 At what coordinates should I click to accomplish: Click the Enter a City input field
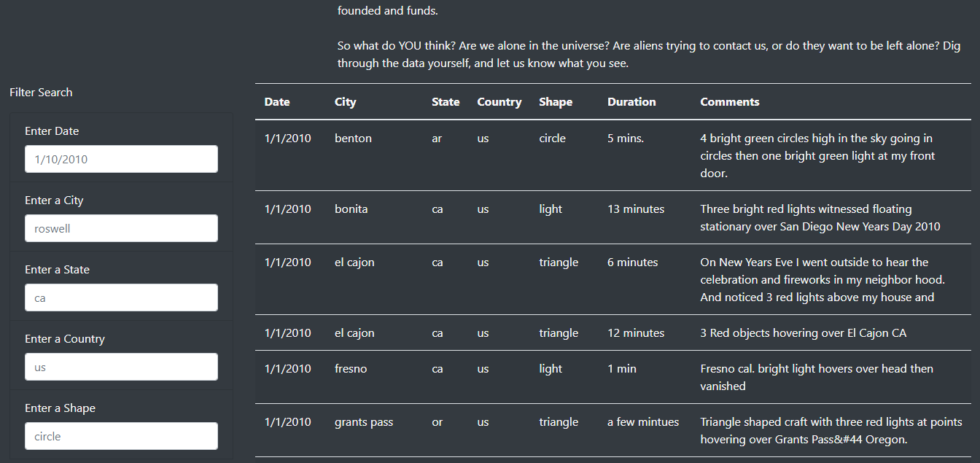(x=121, y=228)
